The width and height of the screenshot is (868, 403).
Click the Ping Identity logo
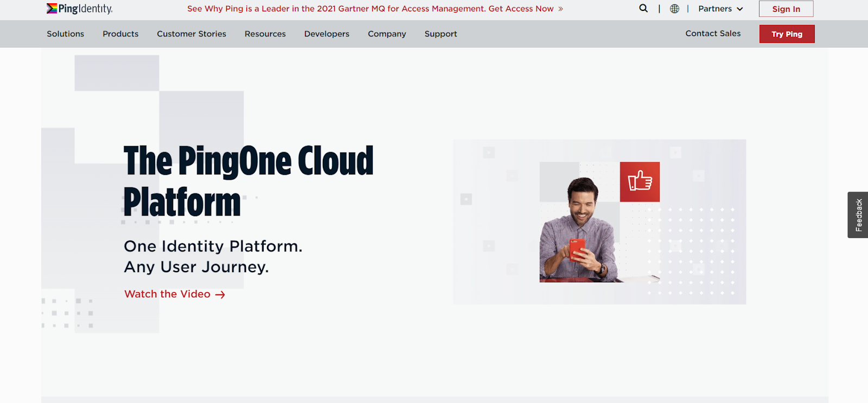79,9
